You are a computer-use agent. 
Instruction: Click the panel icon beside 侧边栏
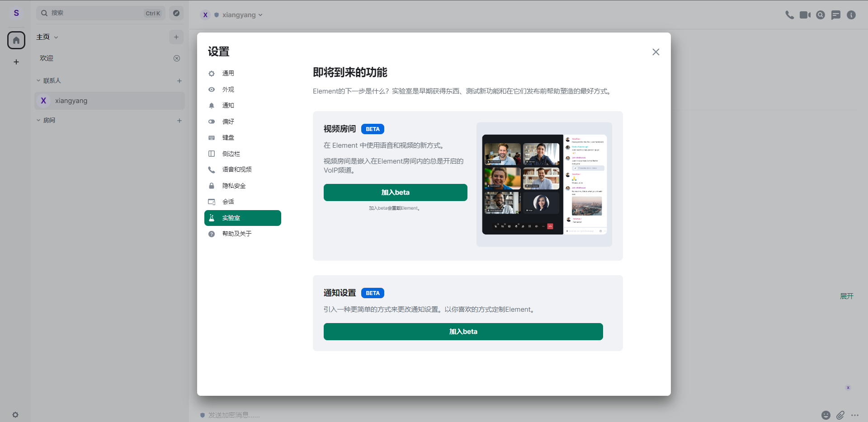(x=212, y=154)
